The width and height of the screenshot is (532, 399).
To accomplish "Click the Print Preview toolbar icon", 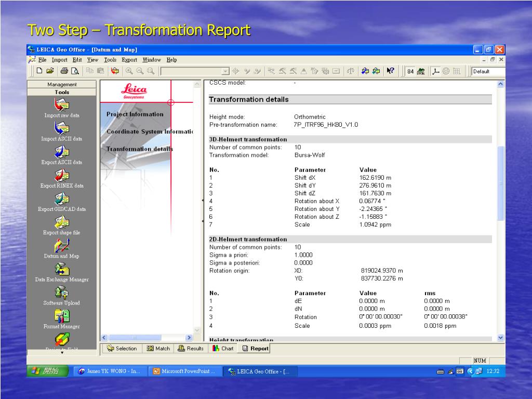I will point(75,71).
